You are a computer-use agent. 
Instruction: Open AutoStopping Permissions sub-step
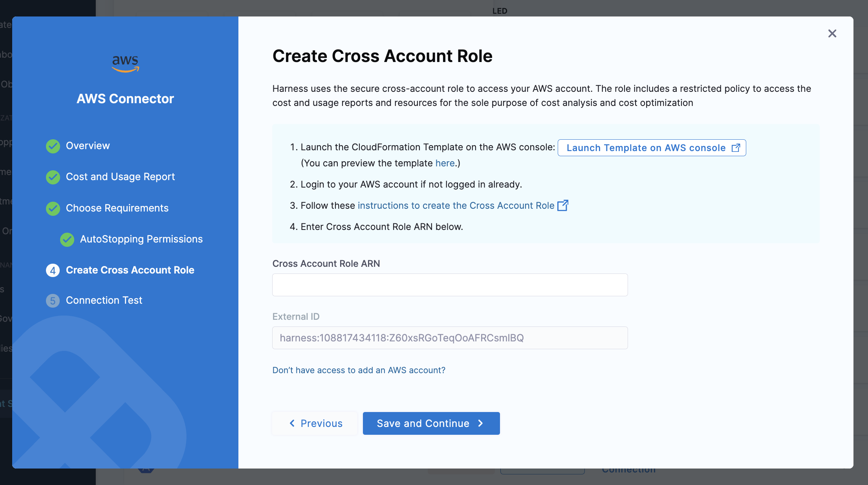[x=141, y=239]
